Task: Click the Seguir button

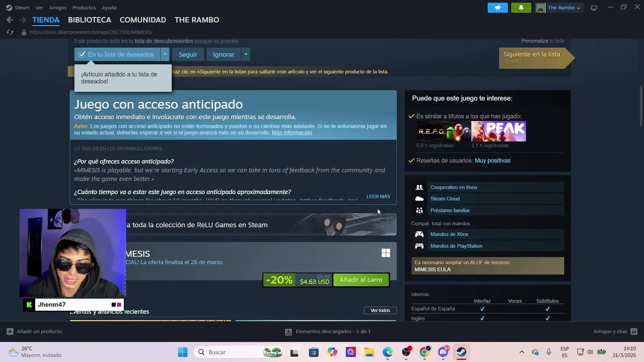Action: point(188,54)
